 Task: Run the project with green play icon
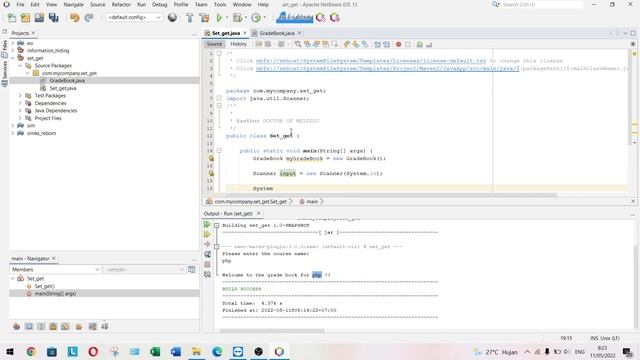click(219, 18)
